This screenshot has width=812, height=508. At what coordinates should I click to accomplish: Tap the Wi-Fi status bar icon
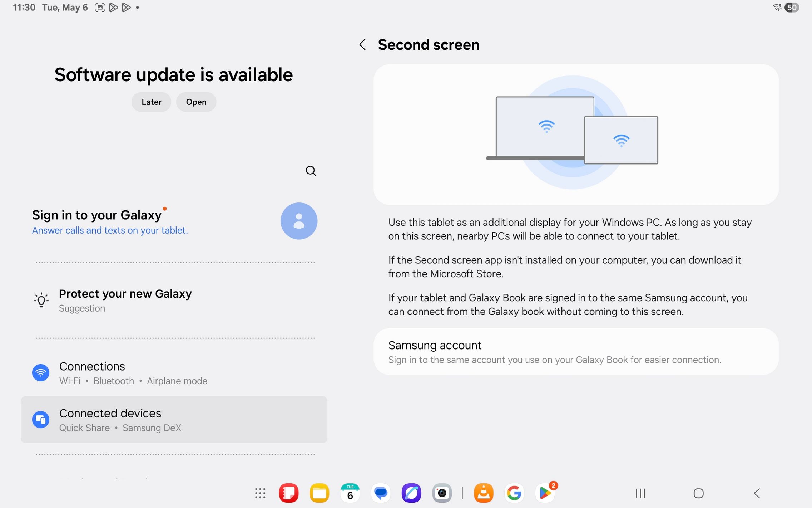[777, 7]
